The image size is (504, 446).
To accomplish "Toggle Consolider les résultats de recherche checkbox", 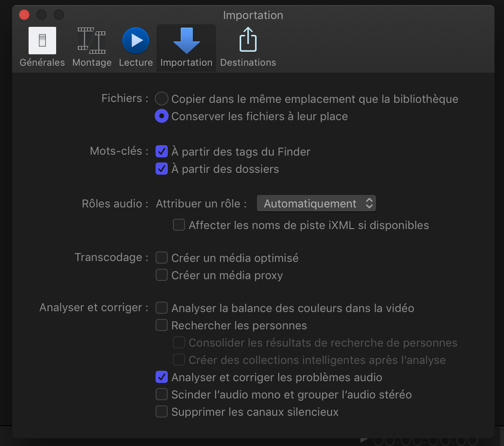I will click(179, 343).
